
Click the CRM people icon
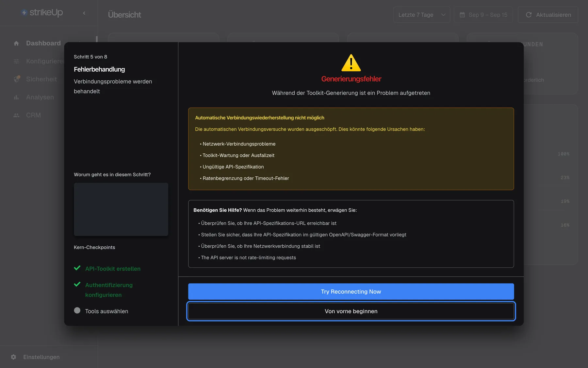click(x=16, y=115)
